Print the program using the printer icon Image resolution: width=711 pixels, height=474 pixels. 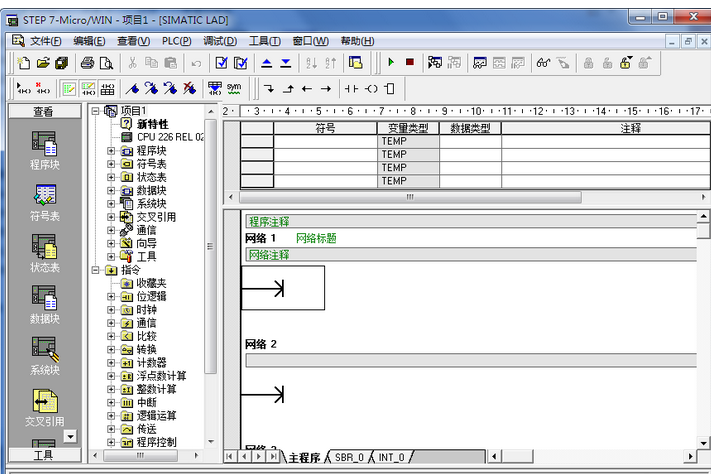(88, 63)
